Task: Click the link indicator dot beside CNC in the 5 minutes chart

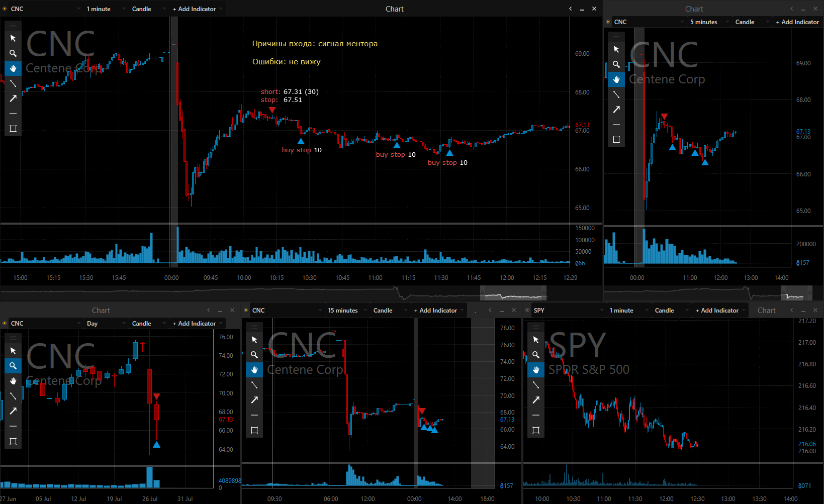Action: pos(608,22)
